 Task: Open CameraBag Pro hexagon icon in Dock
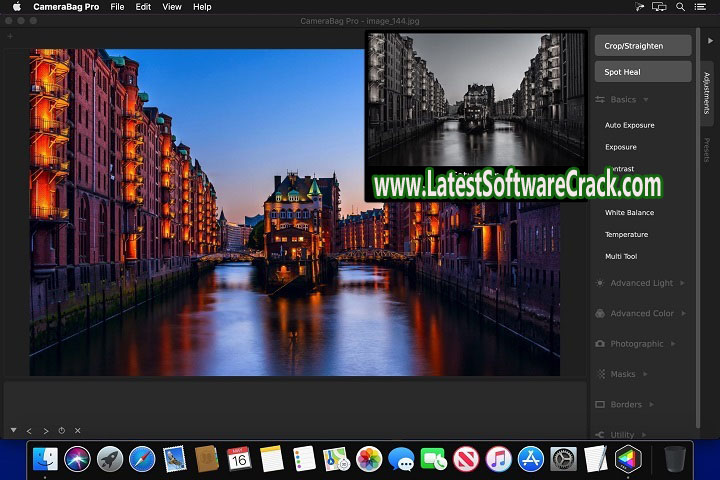coord(628,458)
